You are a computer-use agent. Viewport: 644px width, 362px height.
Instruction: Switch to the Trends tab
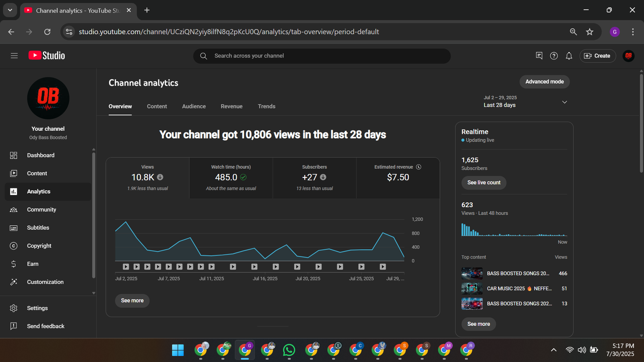tap(266, 106)
